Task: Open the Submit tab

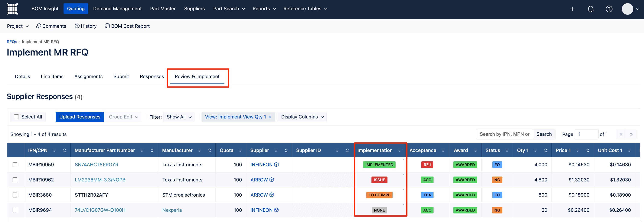Action: 121,77
